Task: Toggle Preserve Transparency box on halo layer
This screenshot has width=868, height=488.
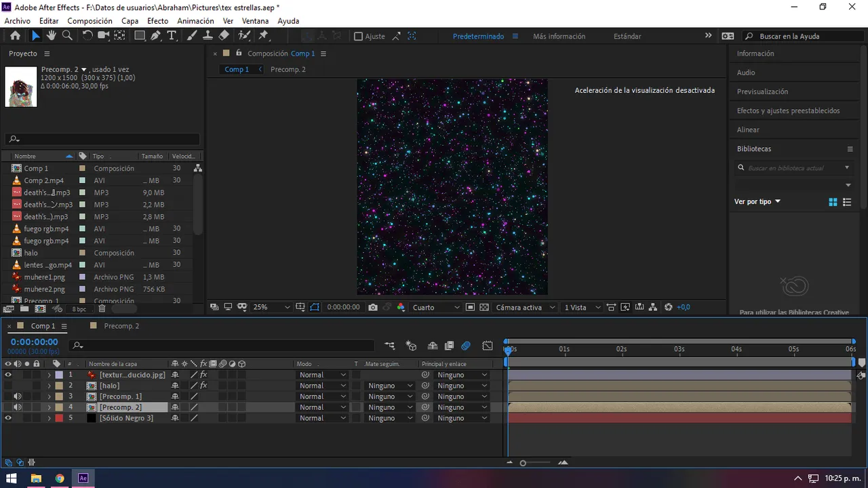Action: tap(356, 386)
